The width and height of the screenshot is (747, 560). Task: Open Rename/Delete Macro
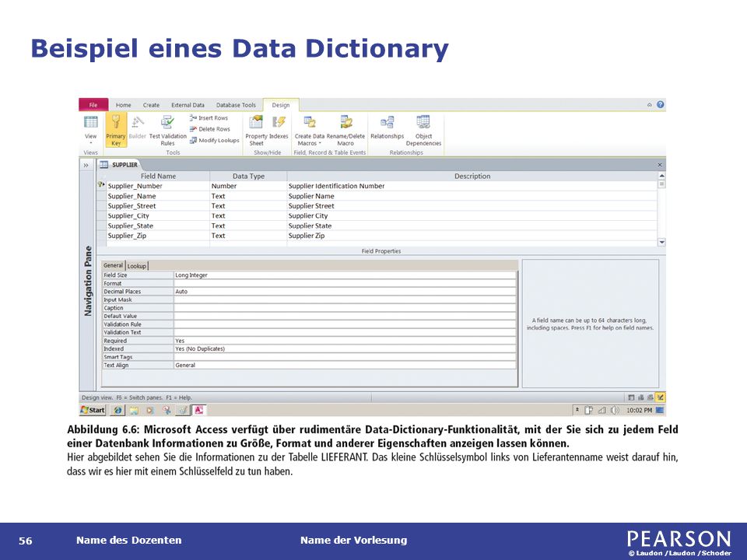[345, 130]
